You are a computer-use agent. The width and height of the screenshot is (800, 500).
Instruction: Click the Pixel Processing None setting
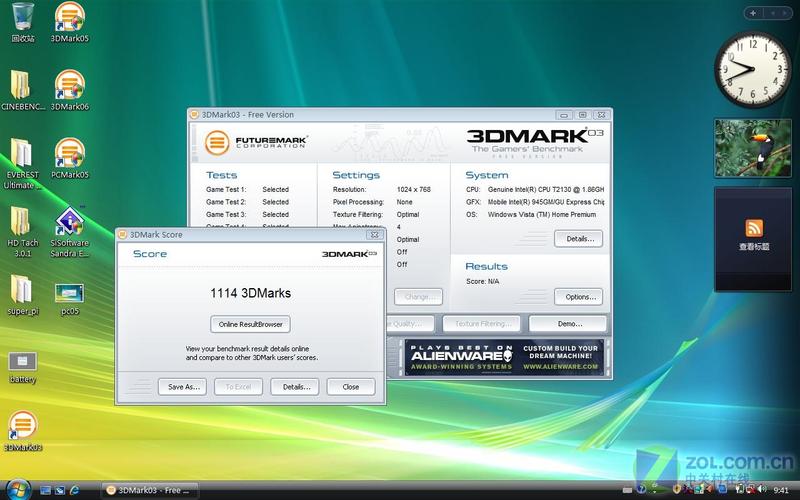tap(372, 202)
